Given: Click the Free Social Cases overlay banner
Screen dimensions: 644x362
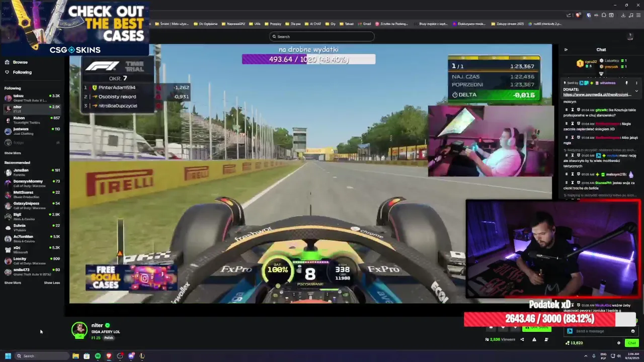Looking at the screenshot, I should [x=131, y=278].
